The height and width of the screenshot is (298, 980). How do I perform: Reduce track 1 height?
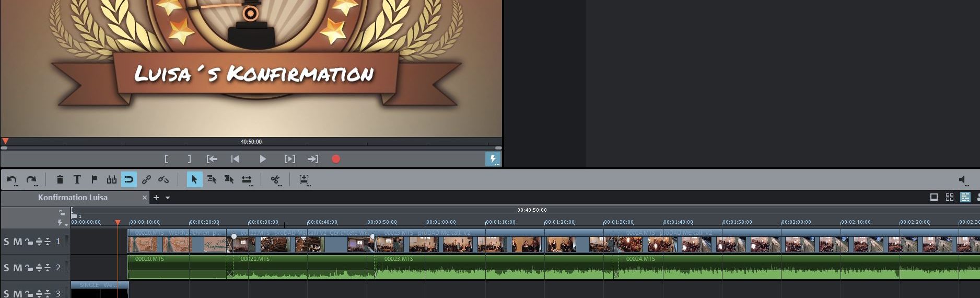tap(48, 242)
